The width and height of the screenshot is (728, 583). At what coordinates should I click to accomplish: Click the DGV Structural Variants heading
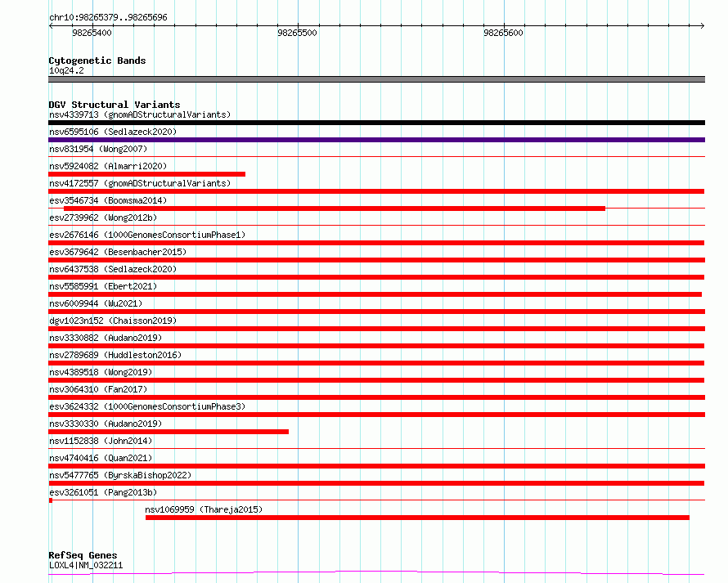[115, 105]
